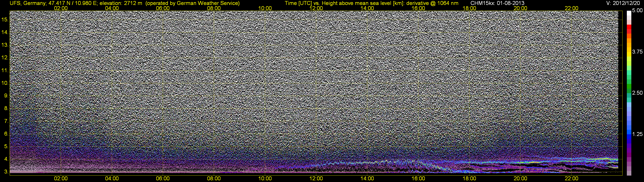Click the top time axis label 14:00

(x=367, y=8)
